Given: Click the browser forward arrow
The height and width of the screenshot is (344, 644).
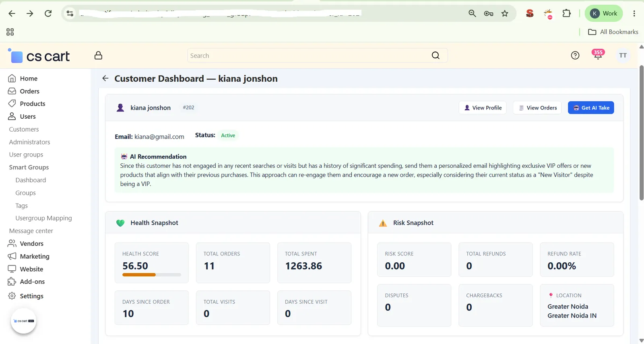Looking at the screenshot, I should 30,14.
